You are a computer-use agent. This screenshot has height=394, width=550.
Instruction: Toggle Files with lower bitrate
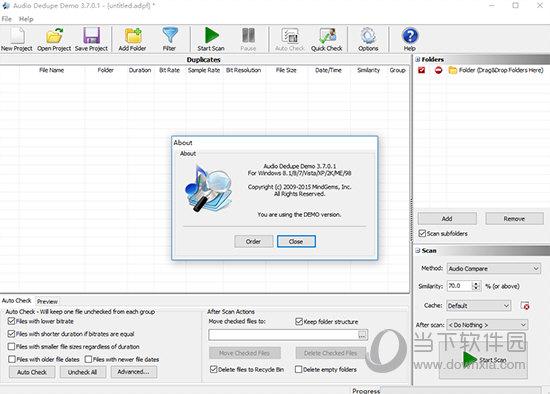click(x=11, y=321)
